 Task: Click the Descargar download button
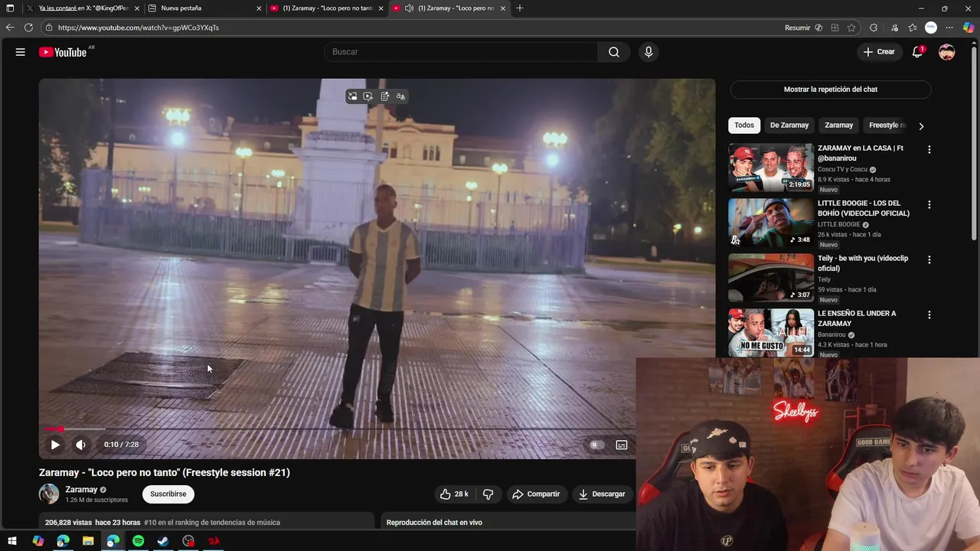click(601, 494)
